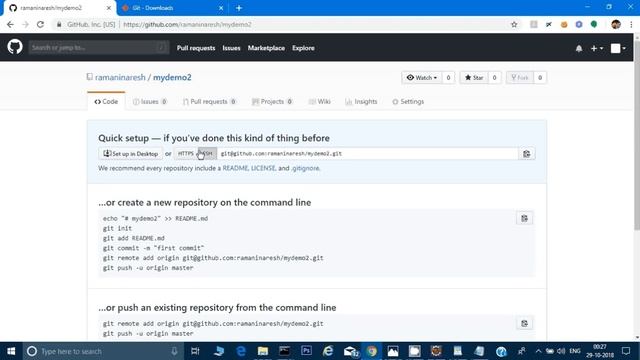
Task: Open the notifications bell
Action: (579, 49)
